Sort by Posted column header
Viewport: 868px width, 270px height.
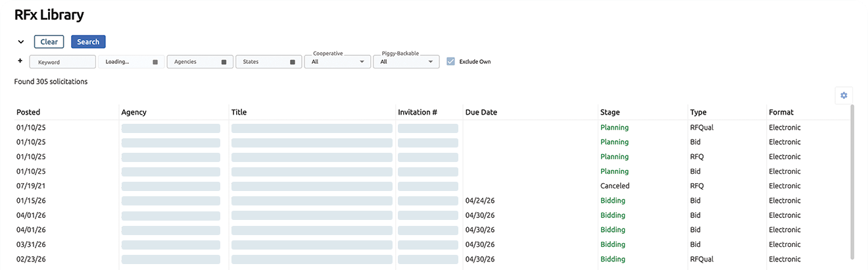(28, 113)
